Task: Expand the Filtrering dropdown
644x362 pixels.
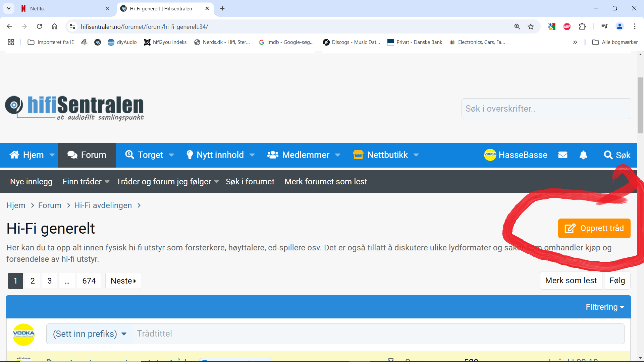Action: 605,307
